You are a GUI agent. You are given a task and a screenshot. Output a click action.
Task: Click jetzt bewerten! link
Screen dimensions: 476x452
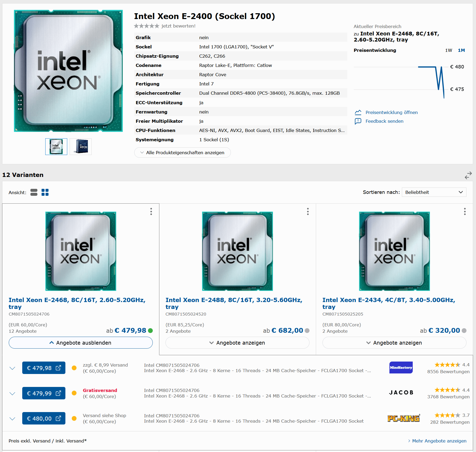(178, 26)
